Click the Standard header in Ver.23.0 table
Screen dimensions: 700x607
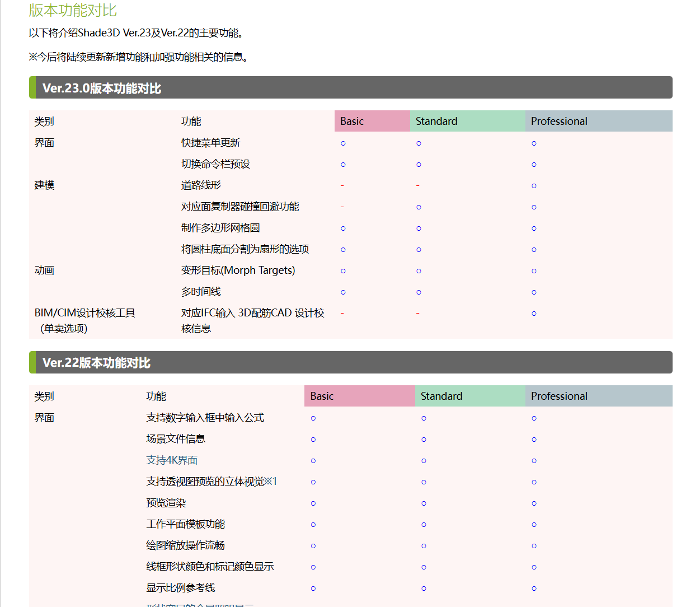pos(468,121)
